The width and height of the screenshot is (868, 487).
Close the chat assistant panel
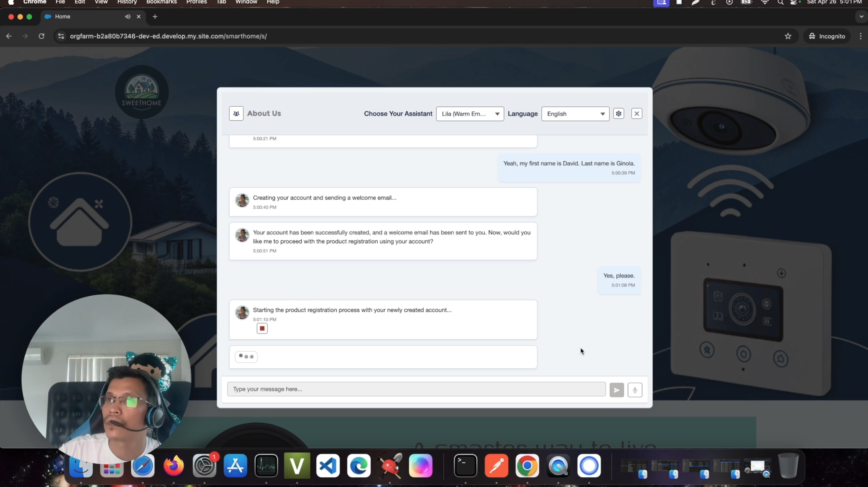637,114
